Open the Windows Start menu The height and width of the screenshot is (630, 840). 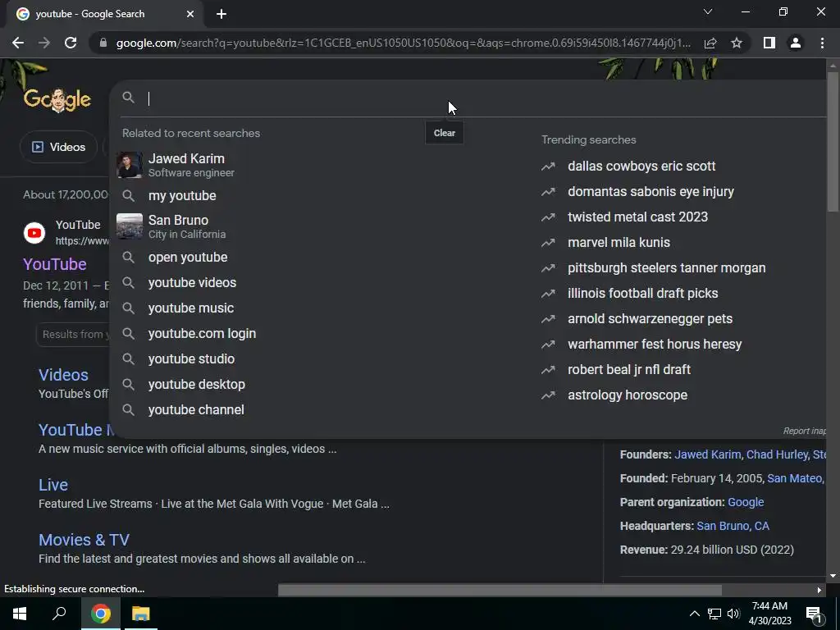(x=20, y=614)
